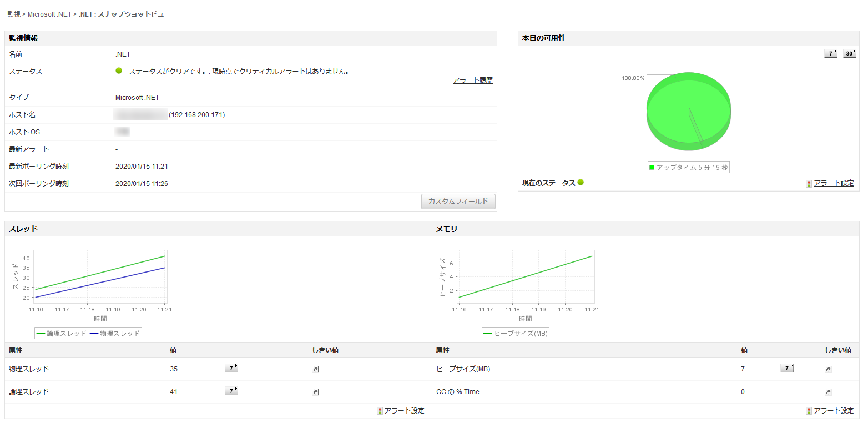Screen dimensions: 868x423
Task: Open アラート設定 below the スレッド table
Action: point(404,411)
